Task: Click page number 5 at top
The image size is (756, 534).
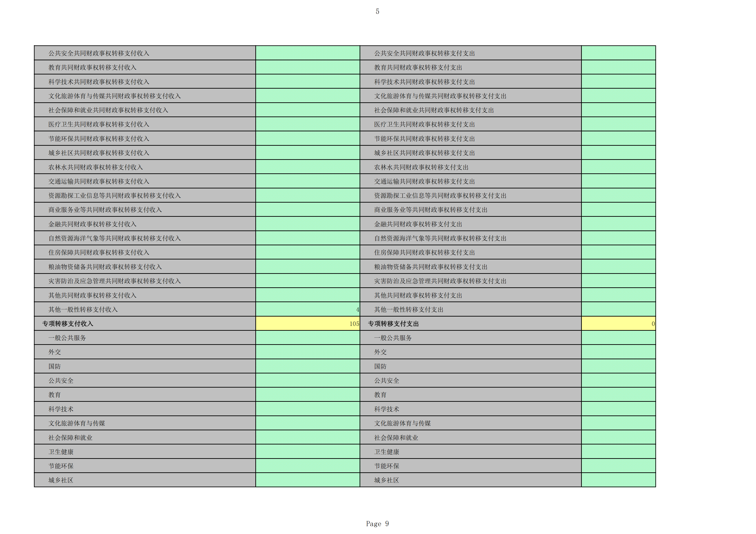Action: pyautogui.click(x=377, y=11)
